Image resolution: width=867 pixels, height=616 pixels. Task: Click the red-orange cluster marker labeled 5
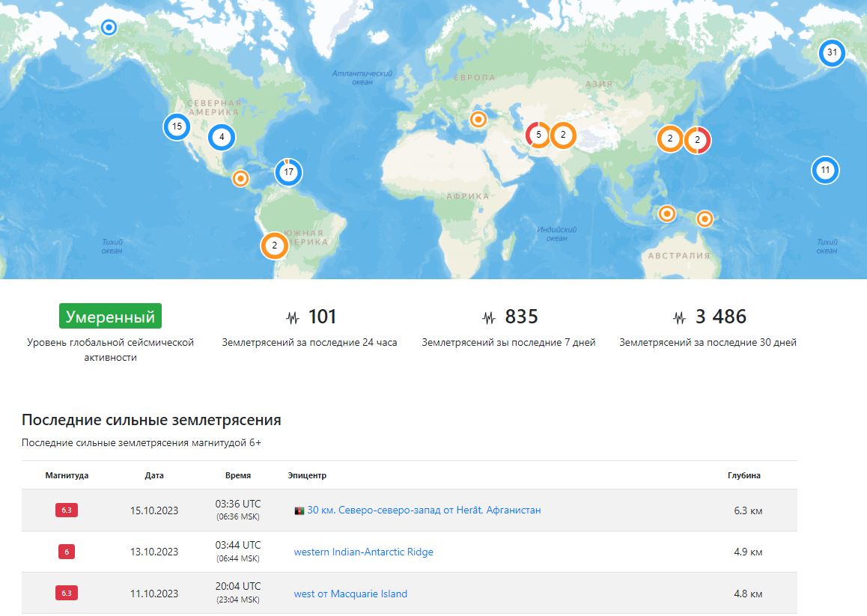(x=538, y=135)
